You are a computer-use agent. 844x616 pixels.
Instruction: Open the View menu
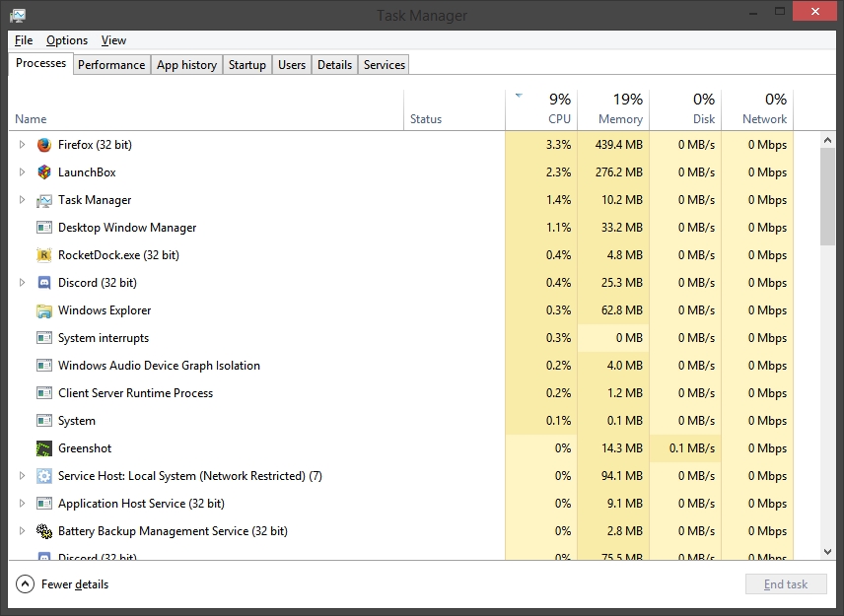pyautogui.click(x=113, y=40)
